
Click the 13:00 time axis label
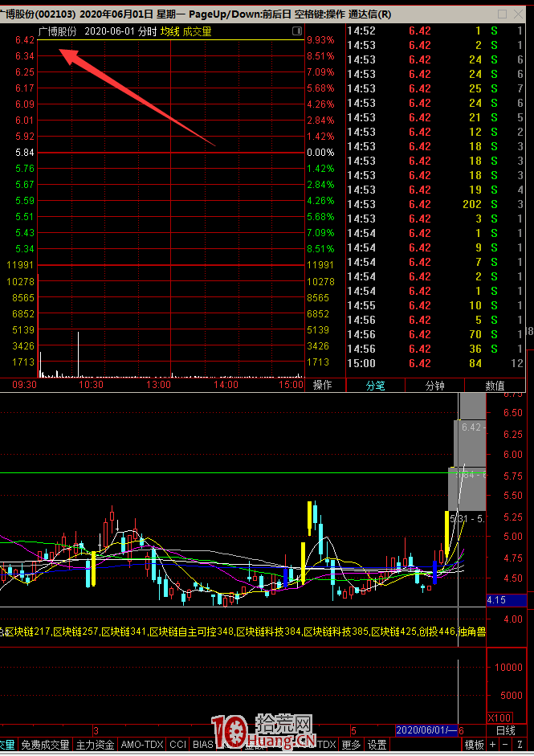point(158,385)
